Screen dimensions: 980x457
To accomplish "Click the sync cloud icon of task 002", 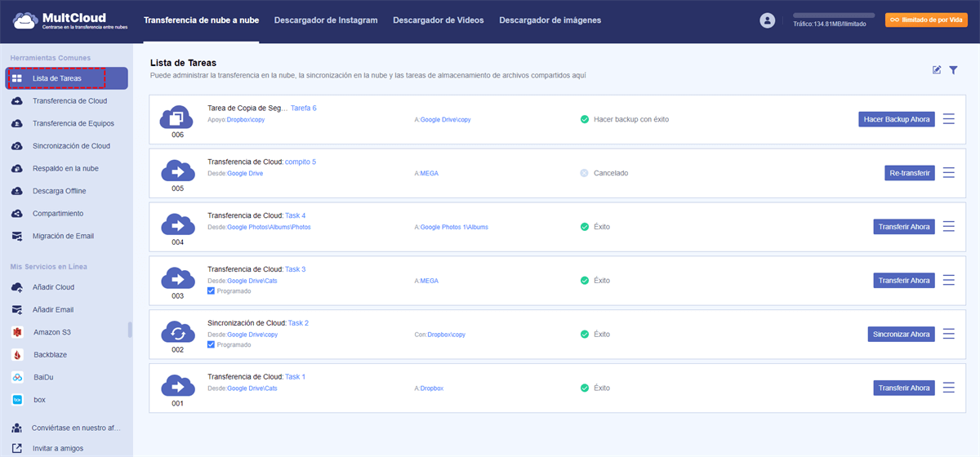I will click(177, 332).
